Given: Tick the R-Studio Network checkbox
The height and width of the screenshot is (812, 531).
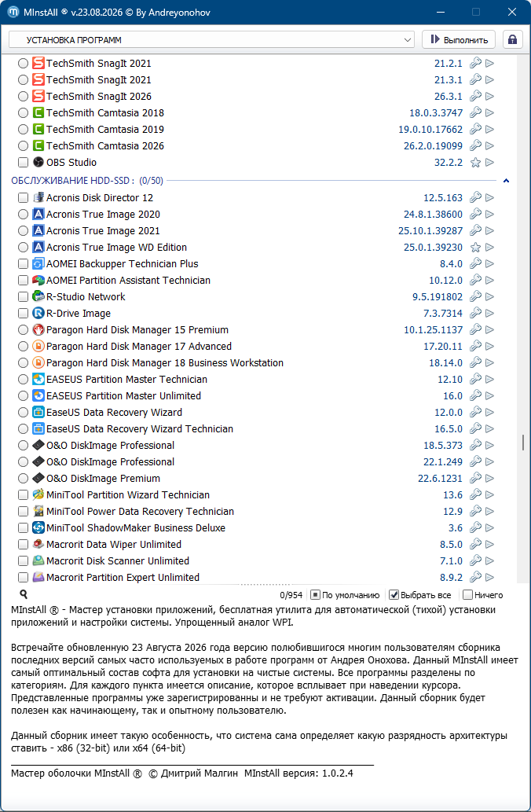Looking at the screenshot, I should point(23,297).
